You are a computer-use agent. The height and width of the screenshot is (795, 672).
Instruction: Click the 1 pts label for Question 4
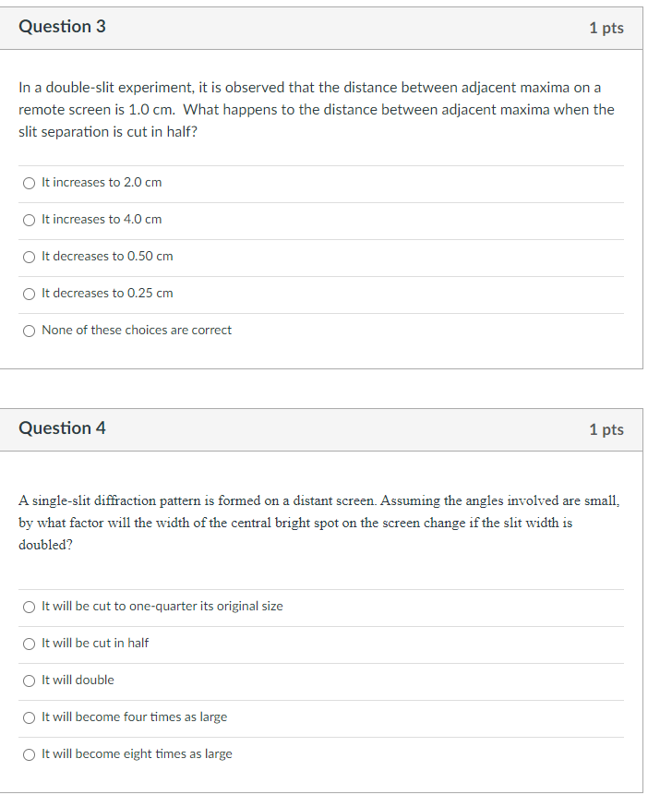(608, 429)
